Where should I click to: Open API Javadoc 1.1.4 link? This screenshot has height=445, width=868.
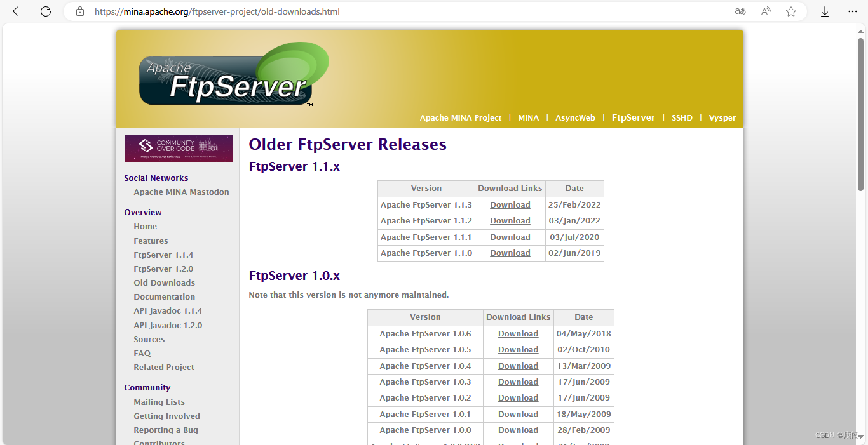[168, 310]
